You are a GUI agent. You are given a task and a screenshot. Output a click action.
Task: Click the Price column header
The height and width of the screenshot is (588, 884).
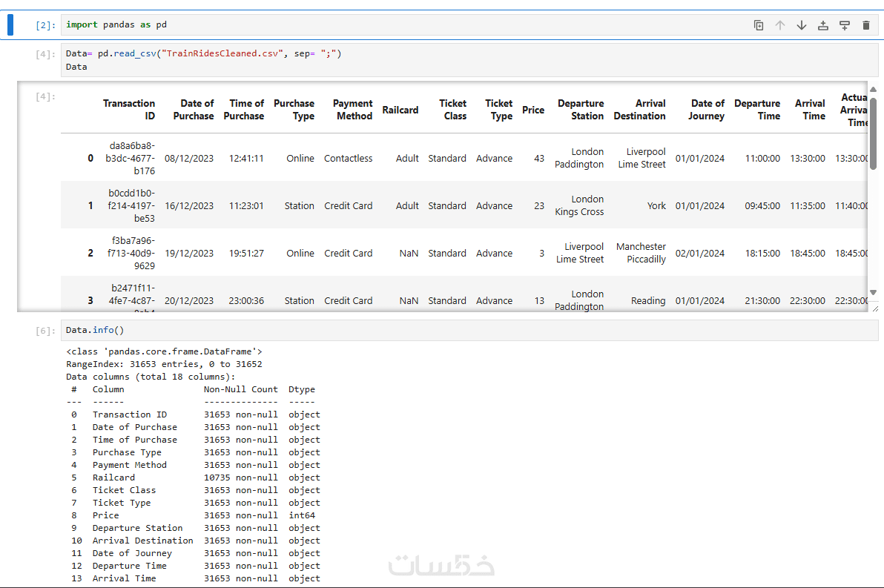[533, 110]
